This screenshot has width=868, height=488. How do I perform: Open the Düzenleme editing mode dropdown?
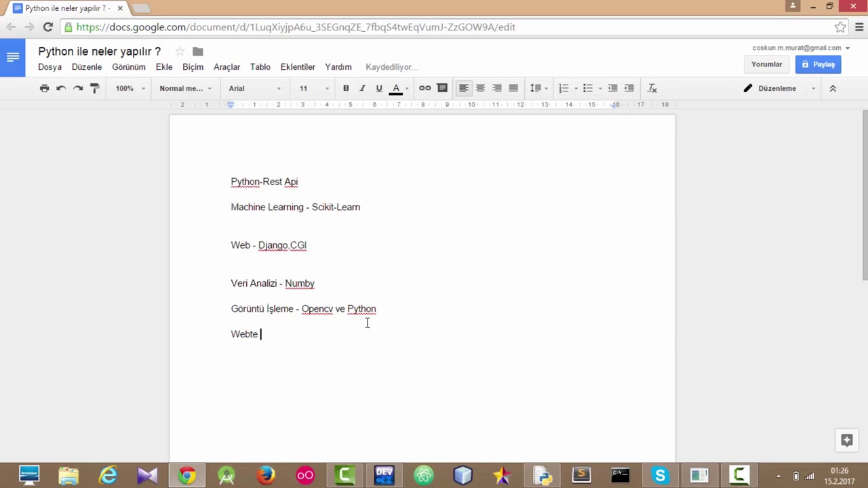click(780, 88)
